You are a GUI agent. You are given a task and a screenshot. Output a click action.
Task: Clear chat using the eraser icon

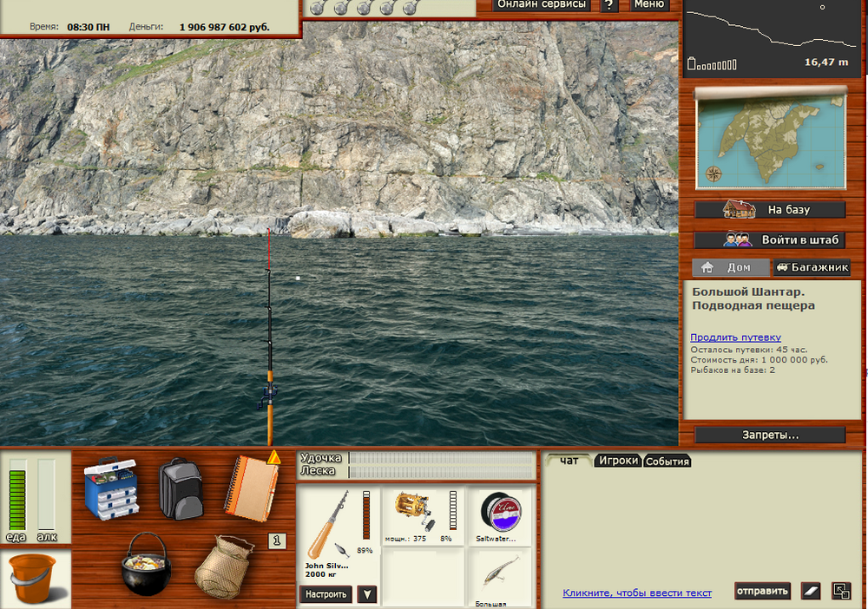coord(811,592)
